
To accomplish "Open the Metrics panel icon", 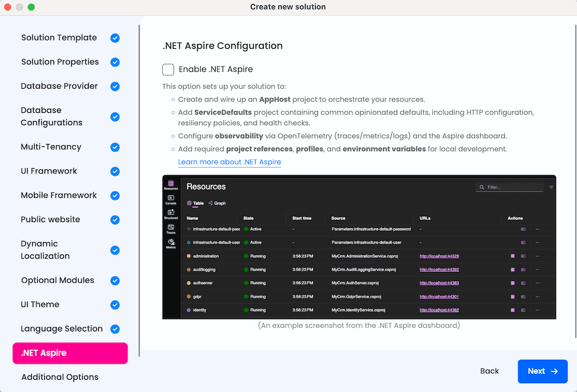I will click(171, 242).
